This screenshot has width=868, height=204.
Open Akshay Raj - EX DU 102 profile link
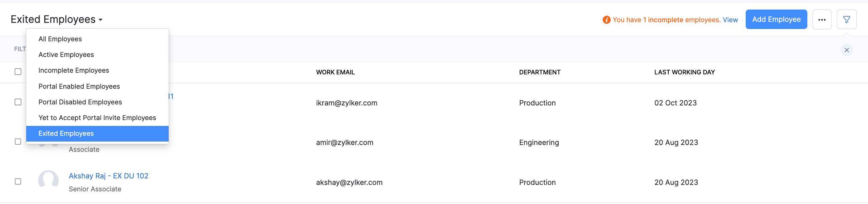tap(108, 176)
